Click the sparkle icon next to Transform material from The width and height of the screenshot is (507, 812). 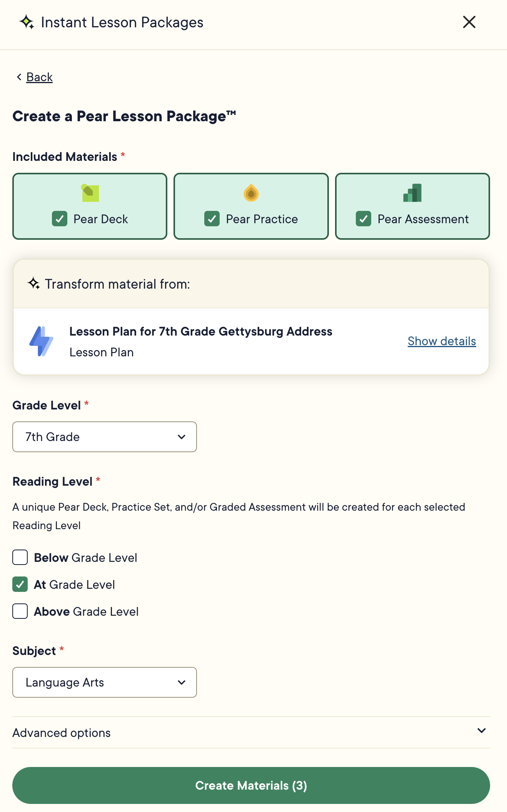coord(34,284)
